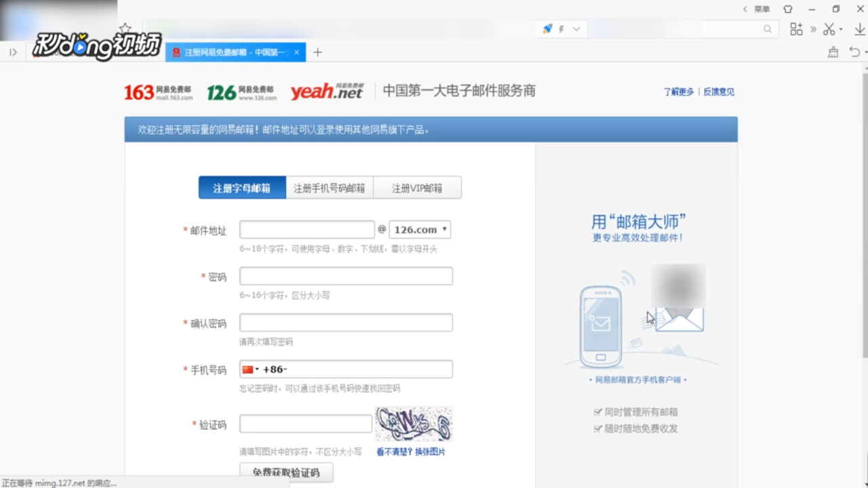Open a new tab with plus button

[x=317, y=52]
